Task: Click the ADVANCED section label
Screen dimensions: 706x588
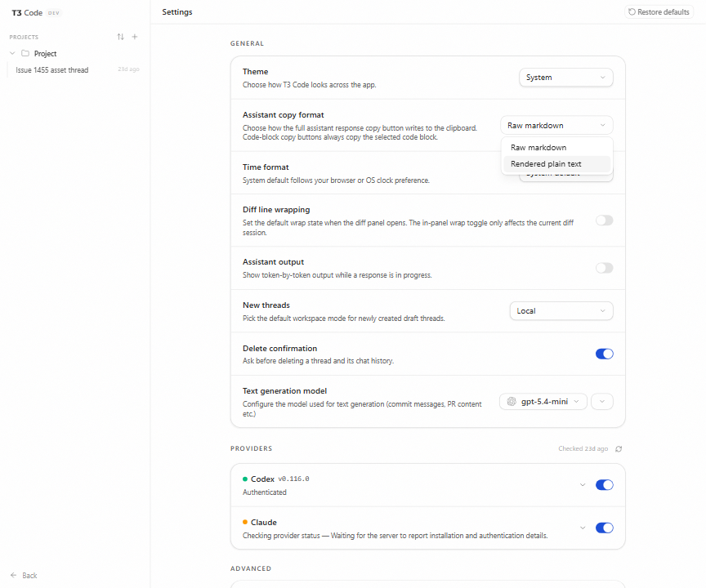Action: 251,568
